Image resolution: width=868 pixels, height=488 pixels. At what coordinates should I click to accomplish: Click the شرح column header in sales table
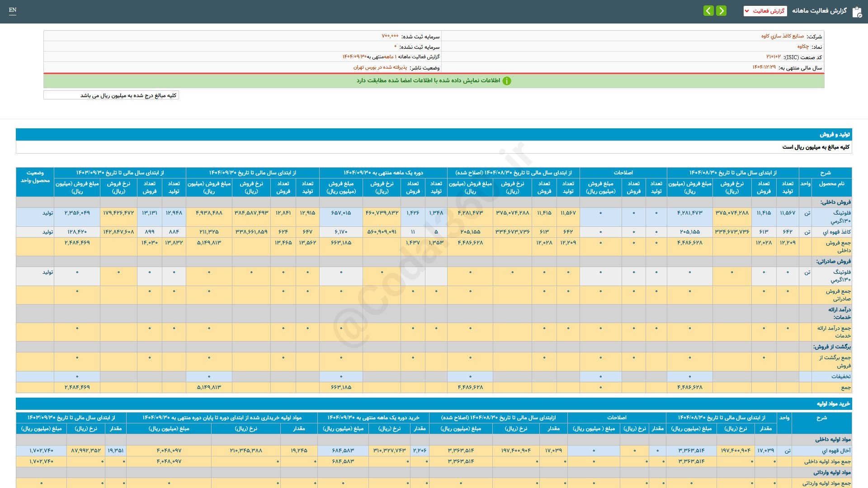coord(825,173)
